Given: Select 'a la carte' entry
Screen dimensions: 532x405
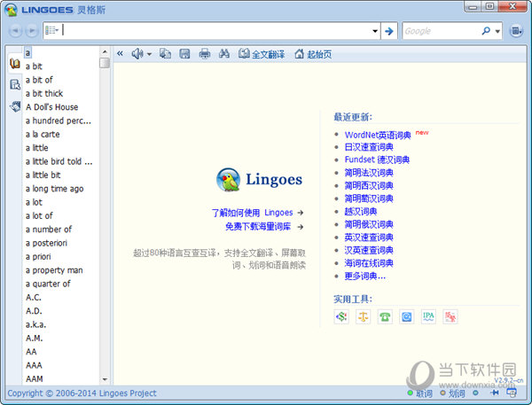Looking at the screenshot, I should point(43,135).
